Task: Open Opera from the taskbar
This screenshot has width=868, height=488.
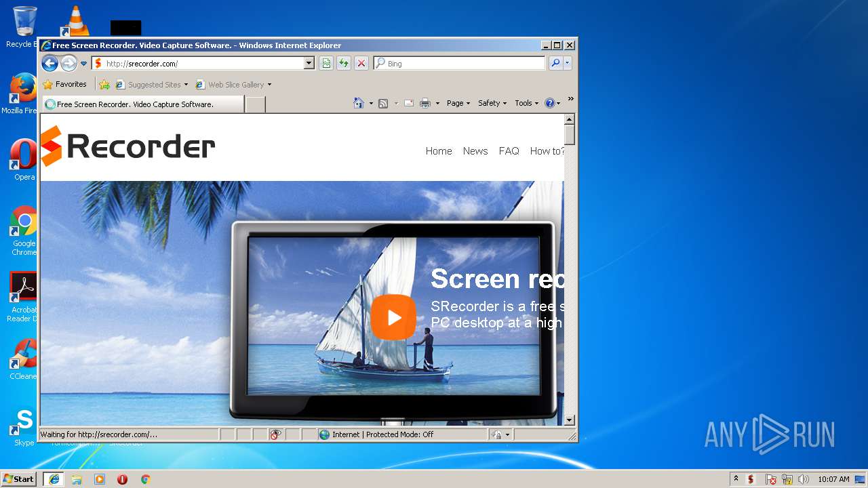Action: tap(122, 479)
